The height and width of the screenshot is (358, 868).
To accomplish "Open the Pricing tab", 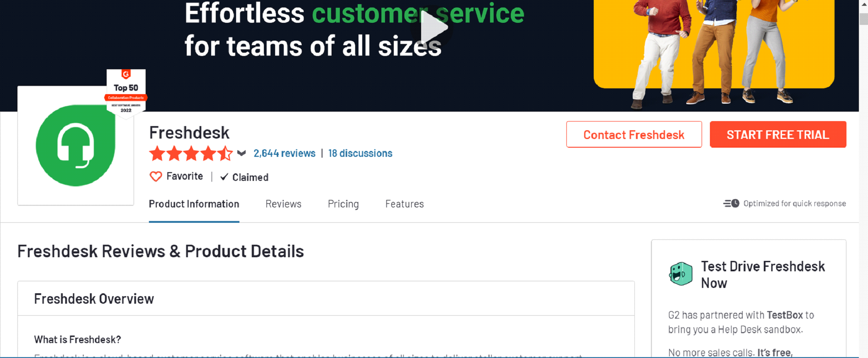I will [x=343, y=204].
